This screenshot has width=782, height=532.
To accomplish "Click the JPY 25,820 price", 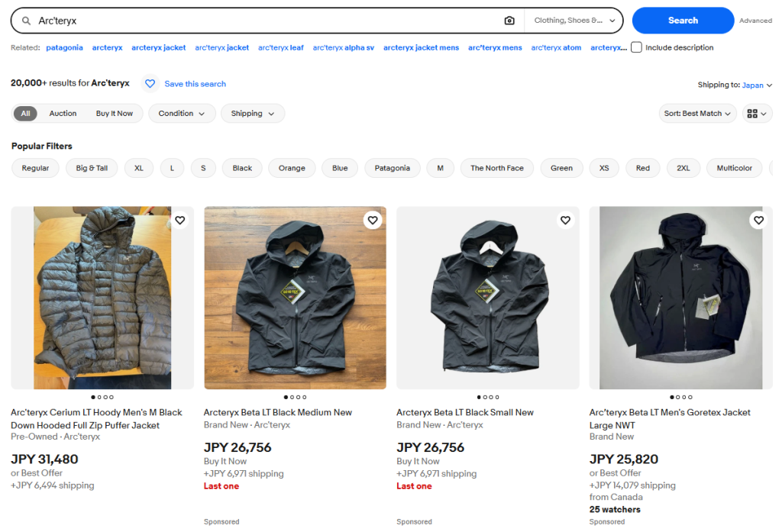I will [623, 459].
